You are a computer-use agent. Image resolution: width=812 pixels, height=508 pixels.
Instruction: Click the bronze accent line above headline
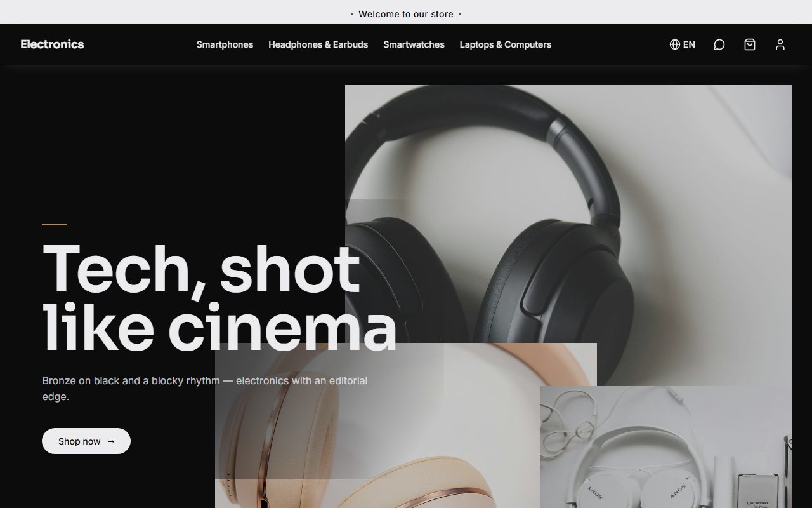tap(55, 224)
